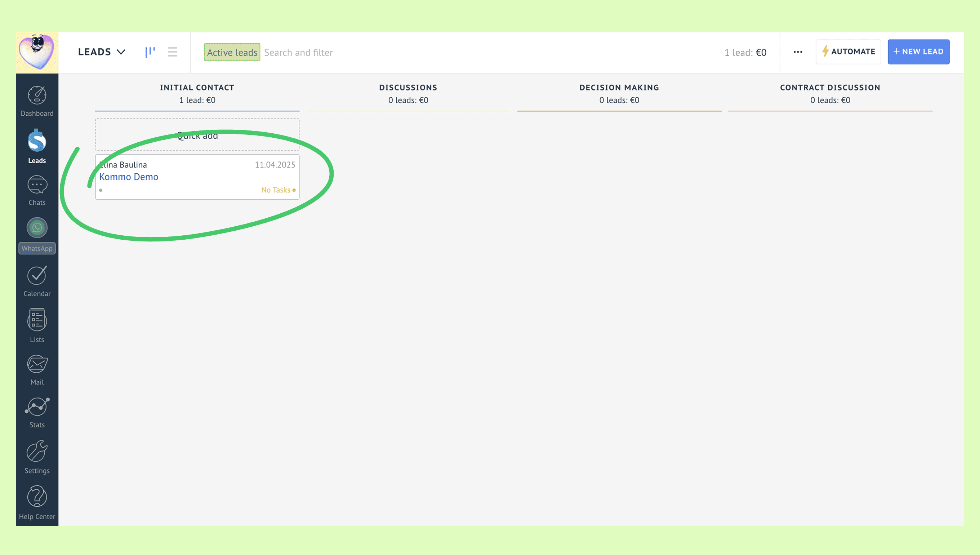The width and height of the screenshot is (980, 555).
Task: Open the Help Center in sidebar
Action: point(37,503)
